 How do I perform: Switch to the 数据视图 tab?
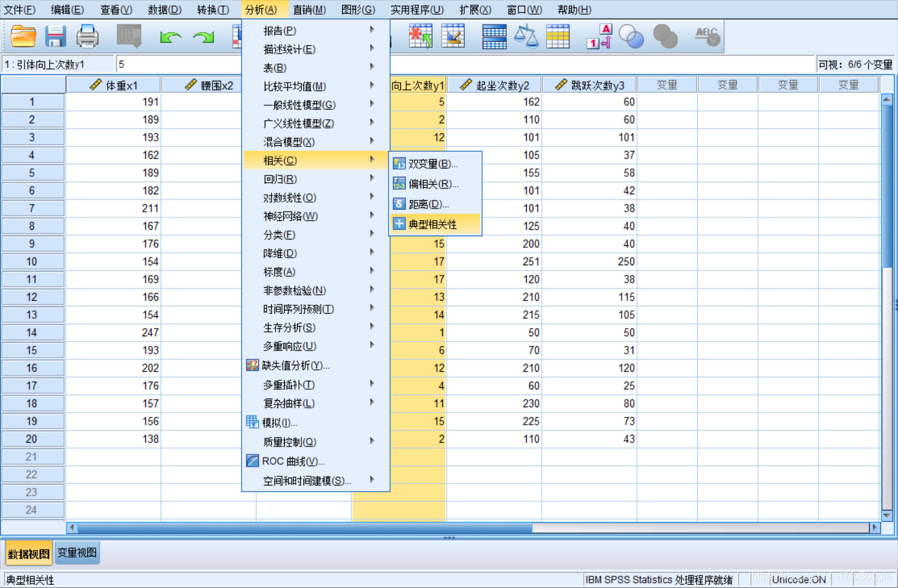point(28,554)
